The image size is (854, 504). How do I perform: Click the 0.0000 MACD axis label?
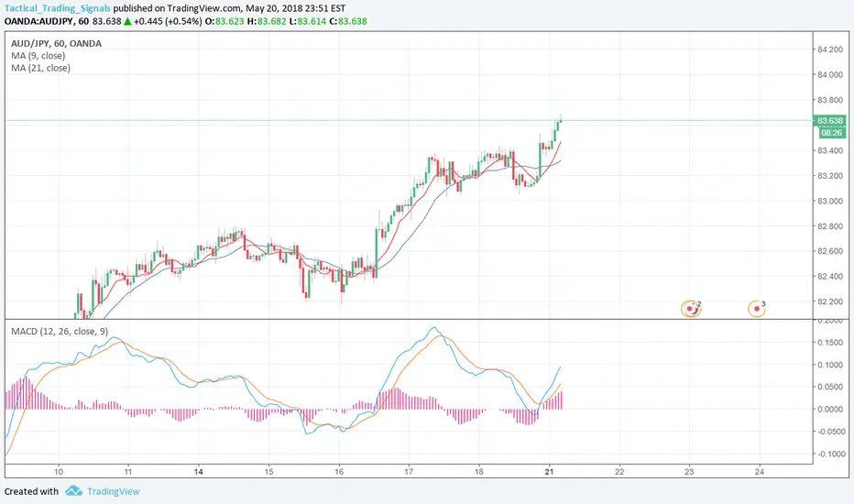pos(832,410)
